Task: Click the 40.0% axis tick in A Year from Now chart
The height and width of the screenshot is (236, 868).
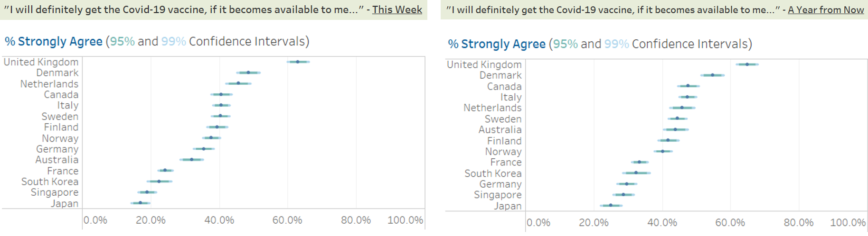Action: click(662, 222)
